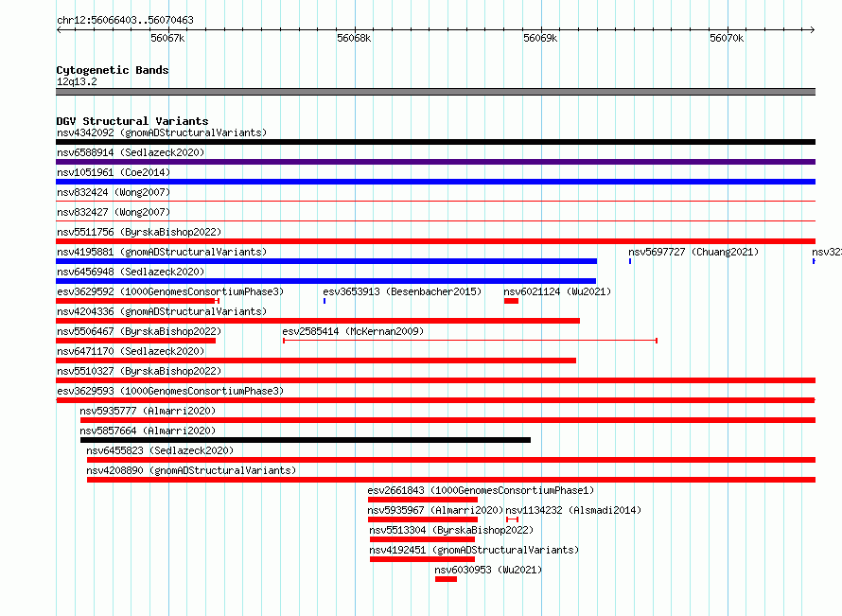Image resolution: width=842 pixels, height=616 pixels.
Task: Select esv2585414 (McKernan2009) variant label
Action: pyautogui.click(x=353, y=331)
